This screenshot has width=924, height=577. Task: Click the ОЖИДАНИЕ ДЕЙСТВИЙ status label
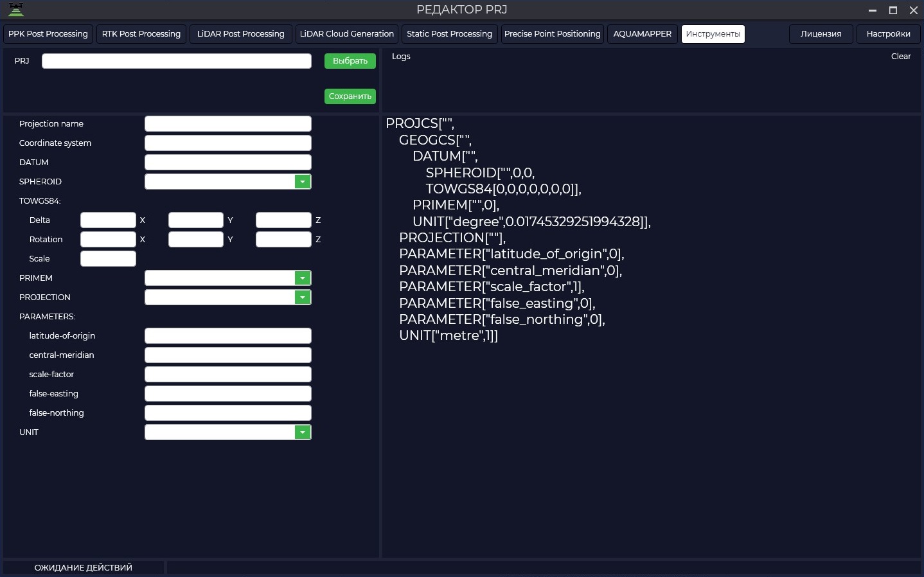[x=84, y=568]
